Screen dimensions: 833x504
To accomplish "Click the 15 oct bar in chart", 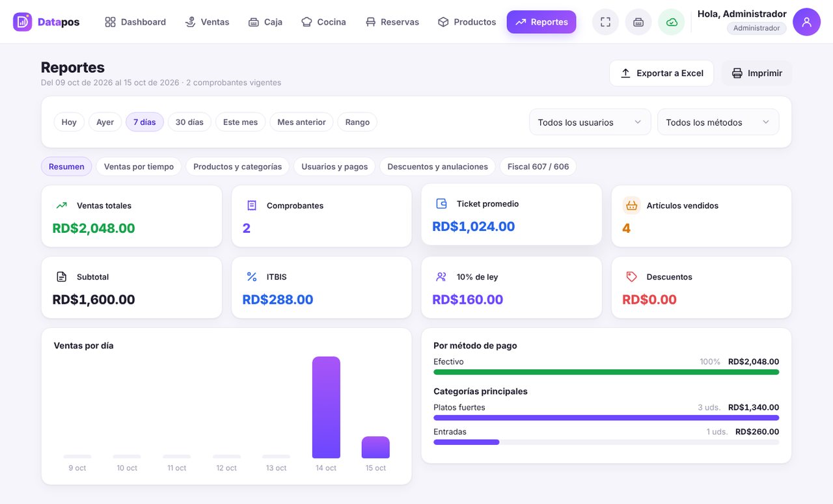I will tap(376, 447).
